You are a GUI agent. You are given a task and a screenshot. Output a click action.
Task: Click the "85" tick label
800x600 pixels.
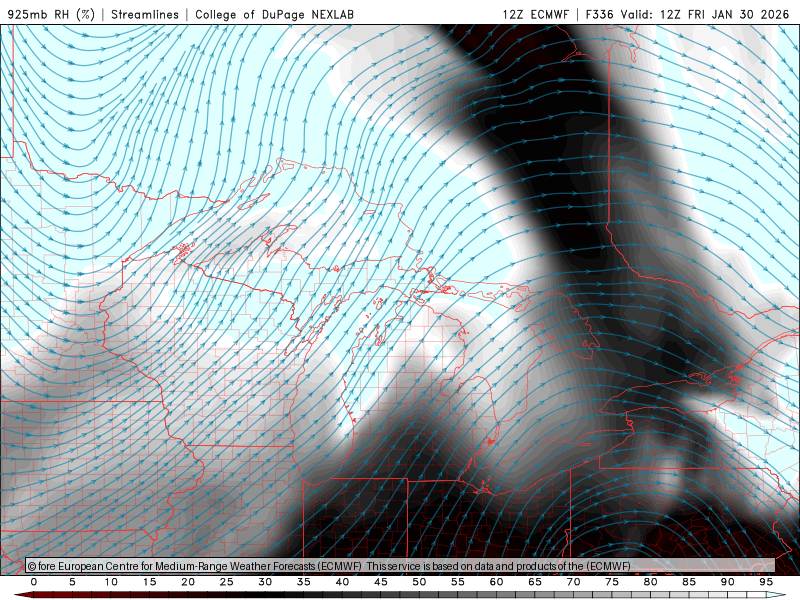click(689, 582)
